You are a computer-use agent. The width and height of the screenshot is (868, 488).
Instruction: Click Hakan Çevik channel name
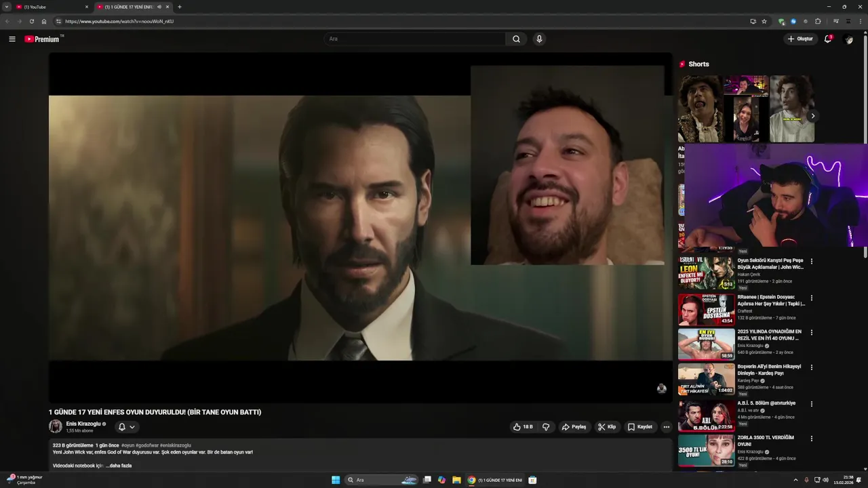coord(749,274)
